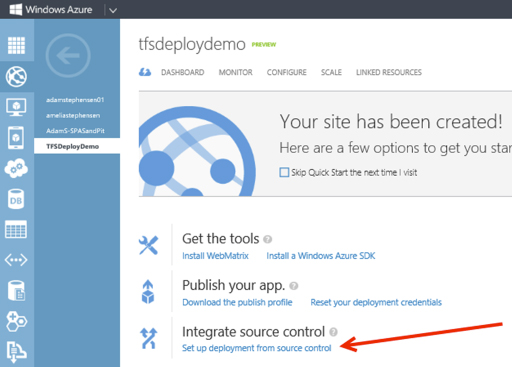Screen dimensions: 512x367
Task: Open the All Items grid icon
Action: (x=16, y=45)
